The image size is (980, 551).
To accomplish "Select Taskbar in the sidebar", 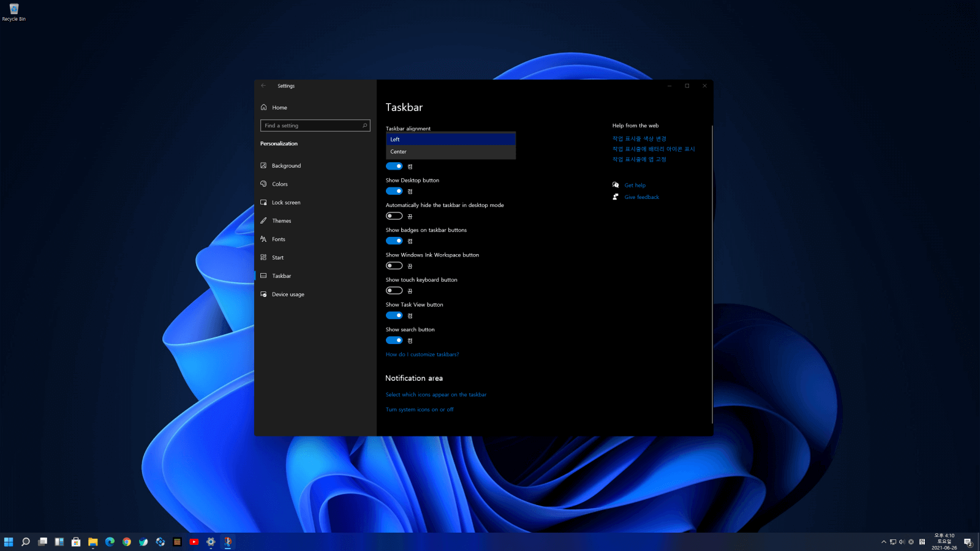I will [315, 276].
